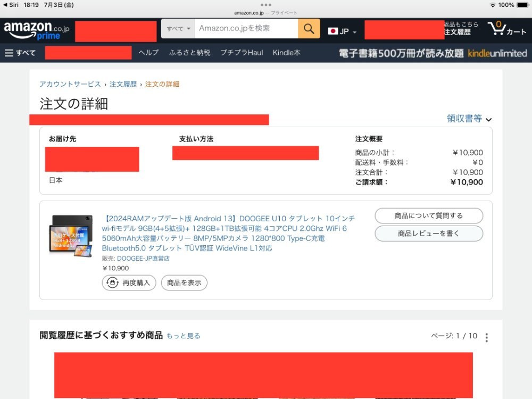This screenshot has width=532, height=399.
Task: Click the Amazon.co.jp prime logo
Action: pyautogui.click(x=36, y=30)
